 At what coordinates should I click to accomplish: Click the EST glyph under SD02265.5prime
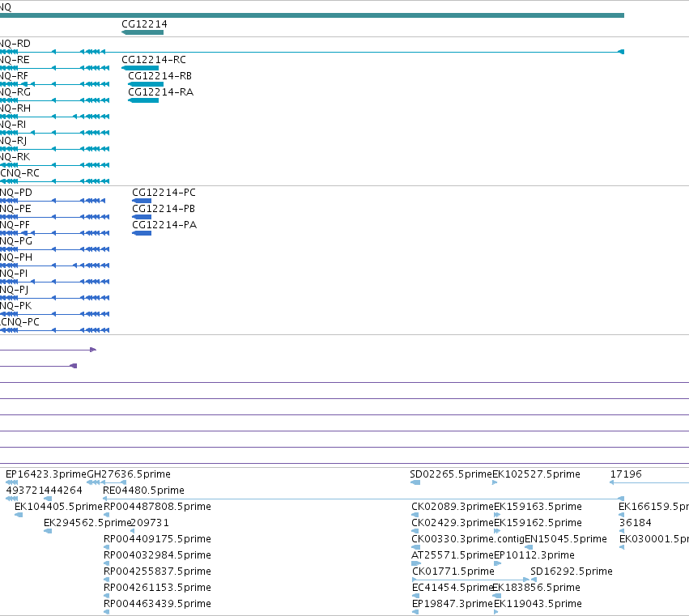tap(415, 483)
